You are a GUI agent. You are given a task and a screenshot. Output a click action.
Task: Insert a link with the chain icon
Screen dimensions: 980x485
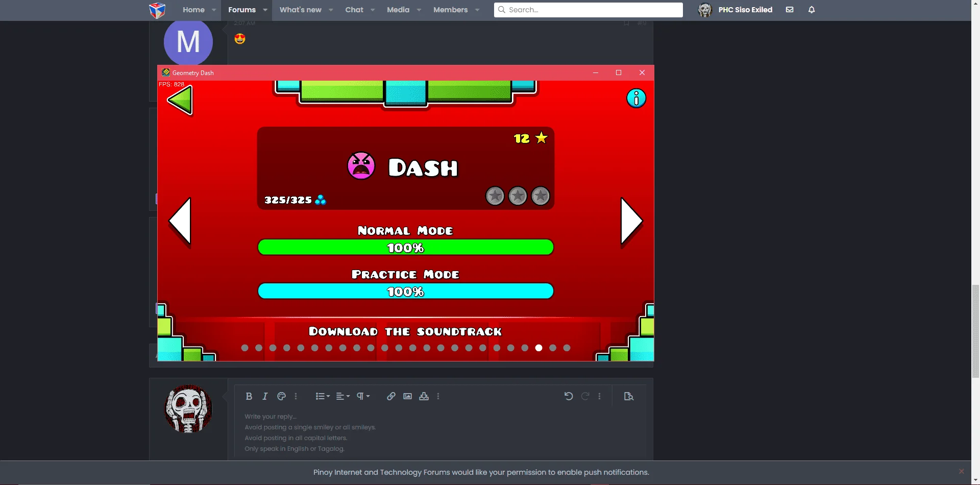point(391,396)
